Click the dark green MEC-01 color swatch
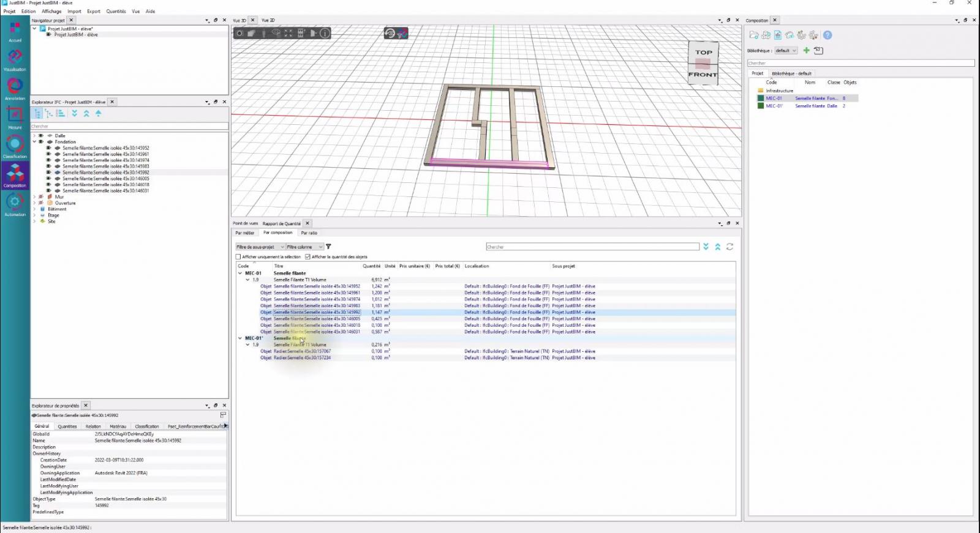 point(761,98)
